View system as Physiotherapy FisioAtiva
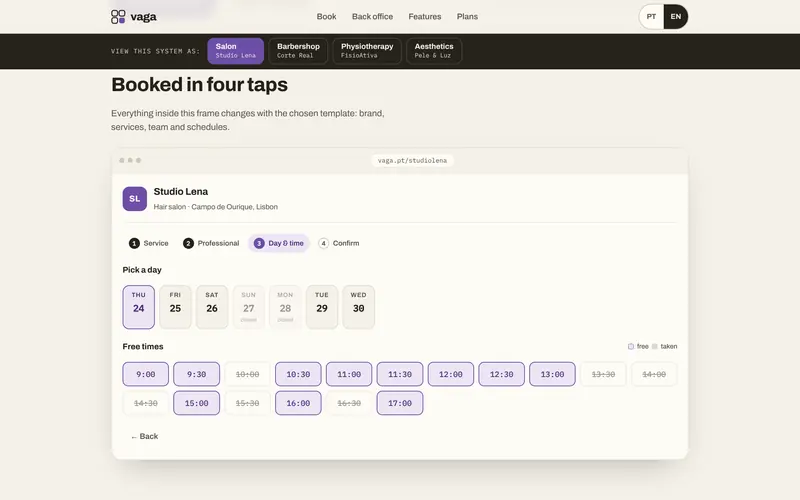Viewport: 800px width, 500px height. [367, 51]
